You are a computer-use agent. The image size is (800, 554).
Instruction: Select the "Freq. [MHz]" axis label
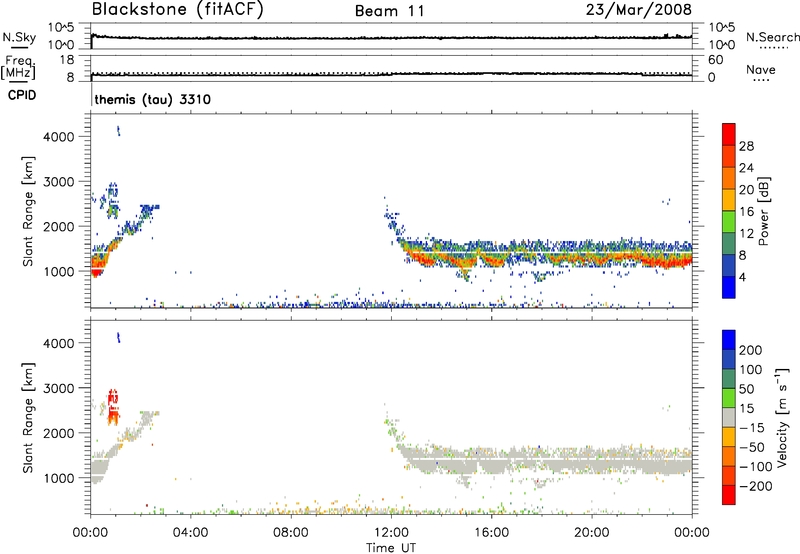coord(18,67)
